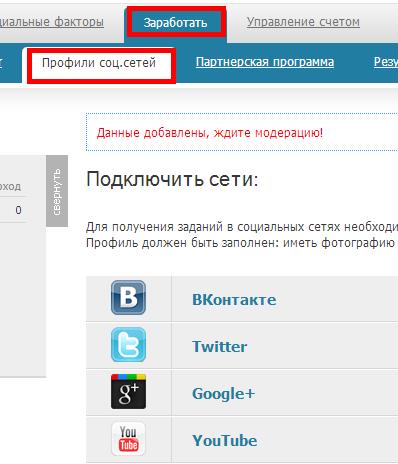Open the Google+ network link

pyautogui.click(x=223, y=394)
